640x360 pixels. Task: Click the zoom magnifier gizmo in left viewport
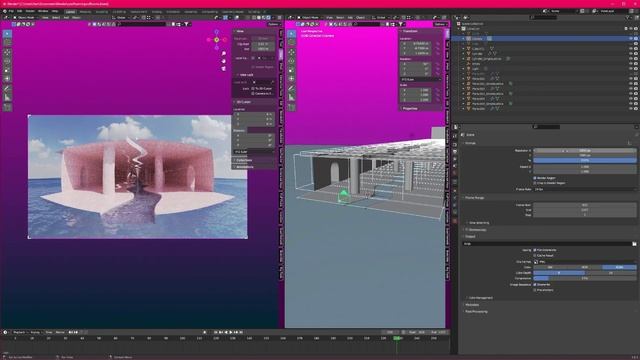click(x=224, y=53)
